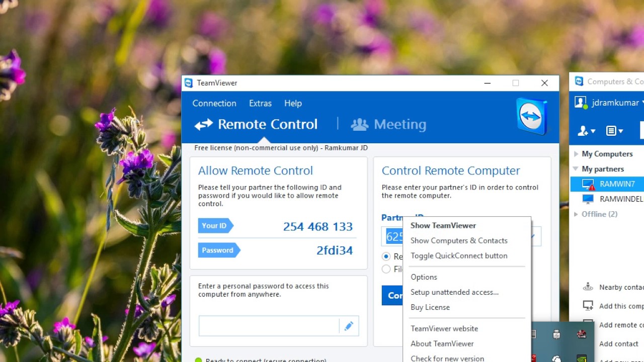Click the pencil icon to edit personal password
This screenshot has height=362, width=644.
[349, 326]
